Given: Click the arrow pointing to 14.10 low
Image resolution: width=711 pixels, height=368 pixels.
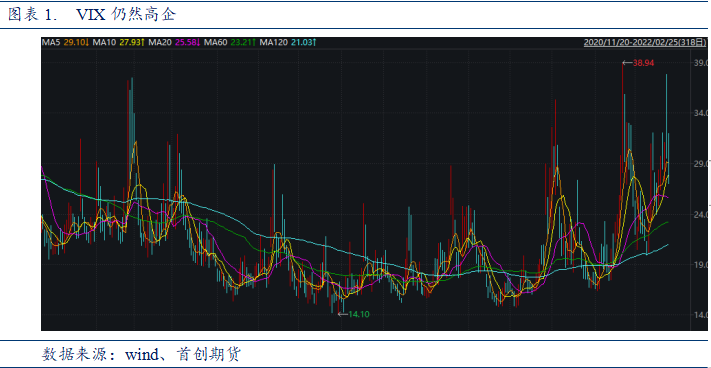Looking at the screenshot, I should [x=343, y=314].
